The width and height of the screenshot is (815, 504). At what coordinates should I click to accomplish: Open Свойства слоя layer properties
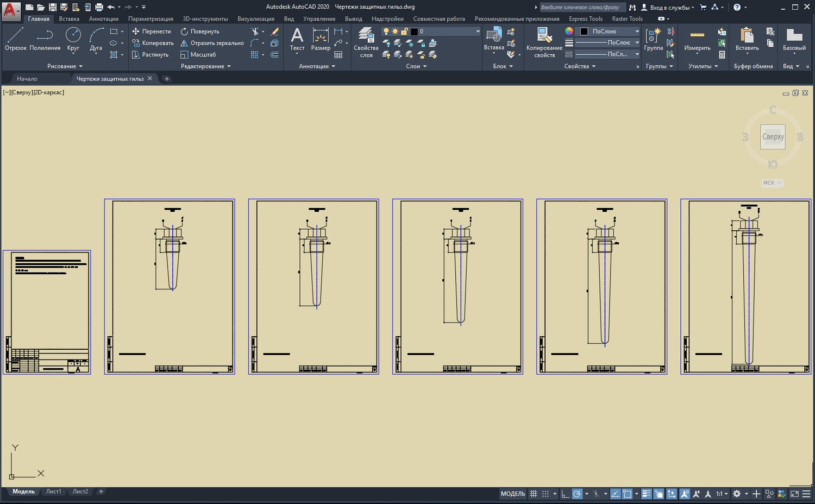point(366,42)
